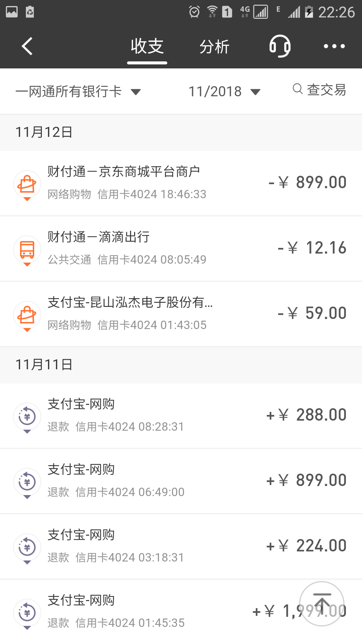
Task: Open the 224.00 支付宝-网购 refund entry
Action: pyautogui.click(x=181, y=546)
